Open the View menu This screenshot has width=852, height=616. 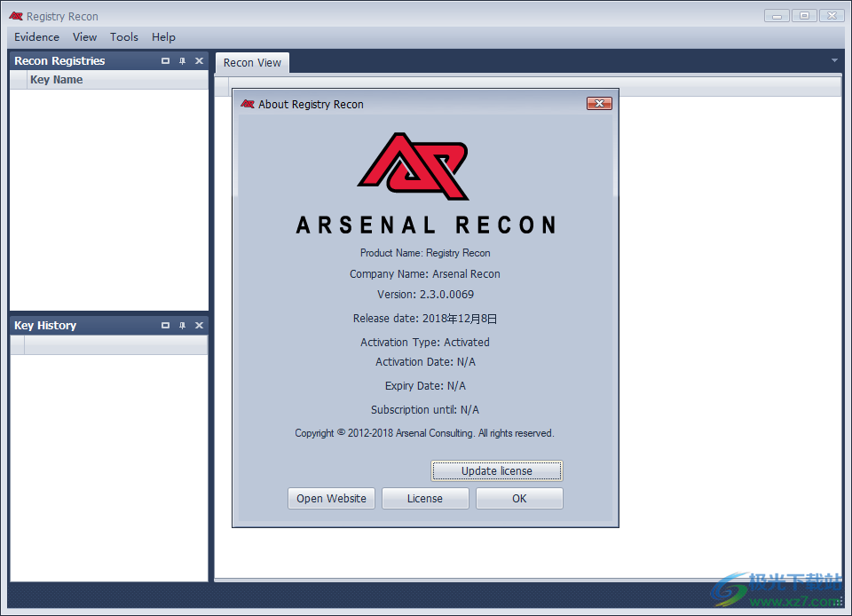(84, 36)
